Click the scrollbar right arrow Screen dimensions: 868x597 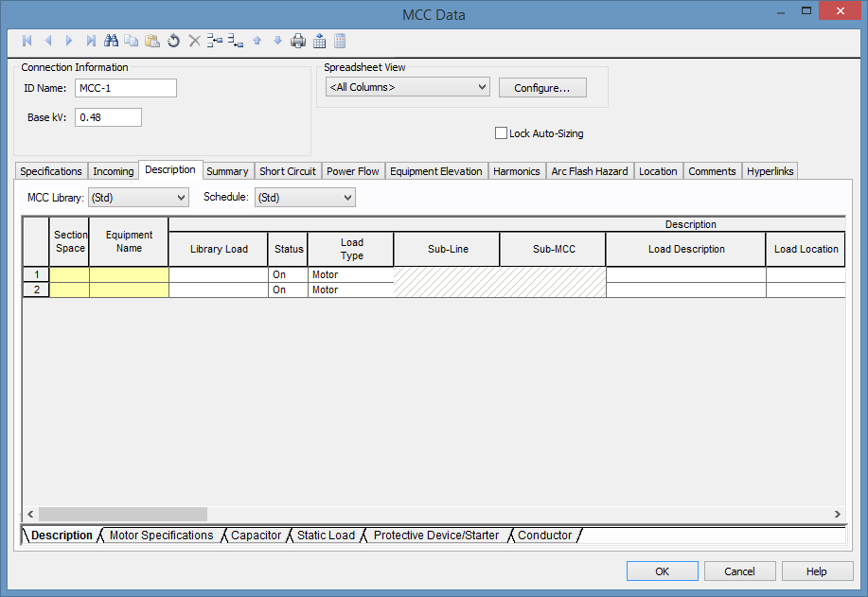pos(837,514)
